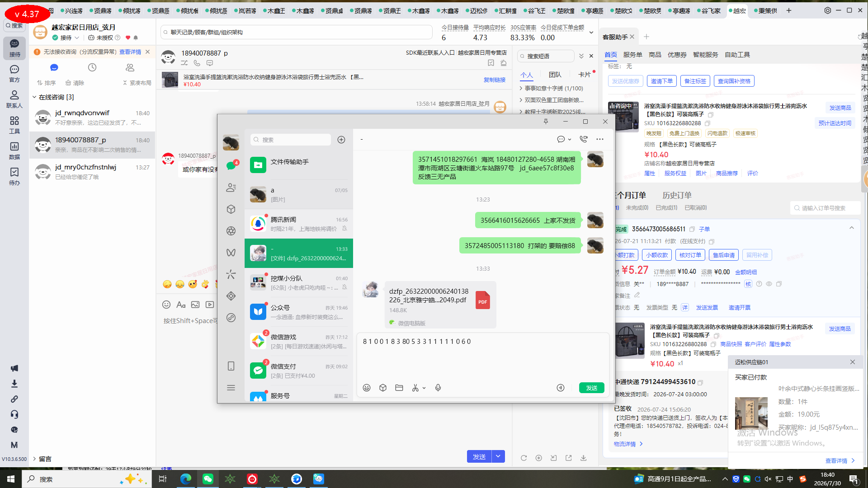Open the 历史订单 tab
This screenshot has width=868, height=488.
pyautogui.click(x=677, y=195)
